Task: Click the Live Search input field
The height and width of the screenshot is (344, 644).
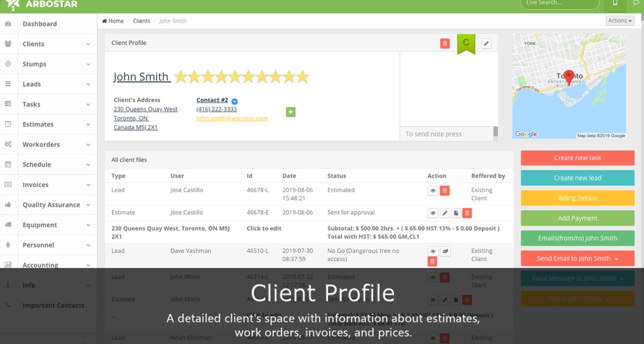Action: (559, 3)
